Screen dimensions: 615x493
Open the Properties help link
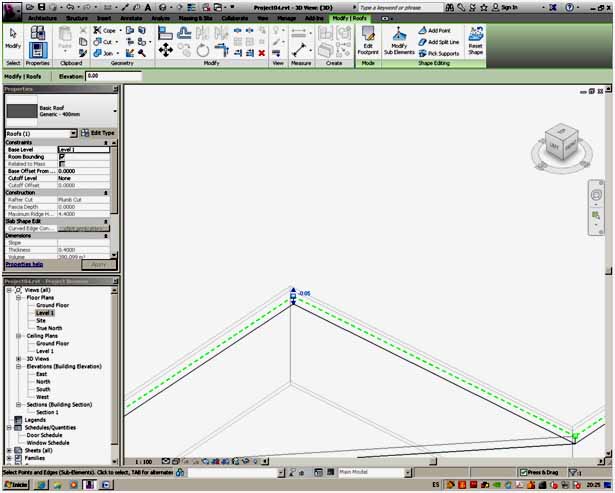coord(24,264)
